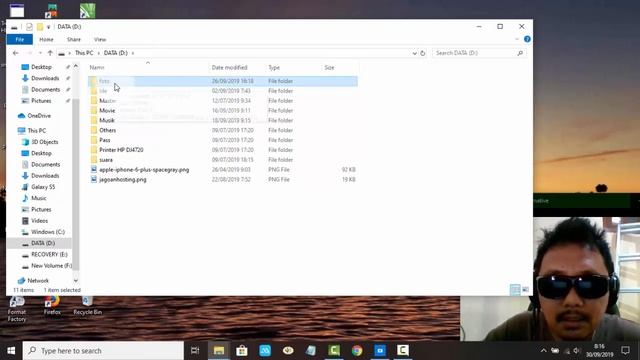640x360 pixels.
Task: Open Firefox desktop shortcut
Action: [x=52, y=306]
